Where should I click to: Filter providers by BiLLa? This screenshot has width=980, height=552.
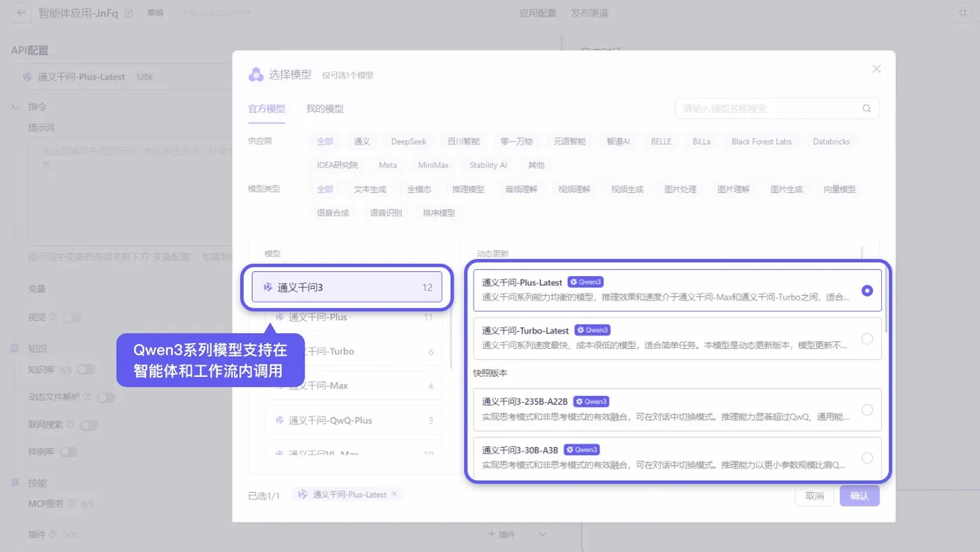pos(701,142)
